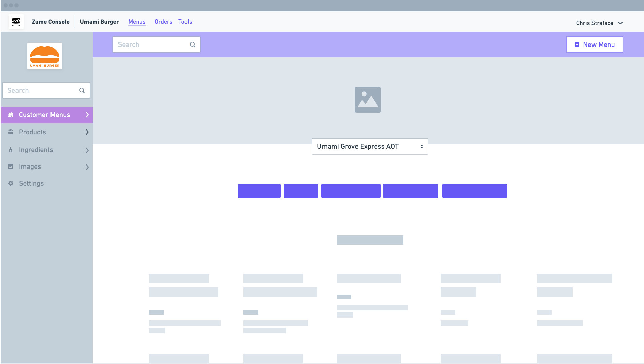
Task: Expand the Products chevron
Action: click(87, 132)
